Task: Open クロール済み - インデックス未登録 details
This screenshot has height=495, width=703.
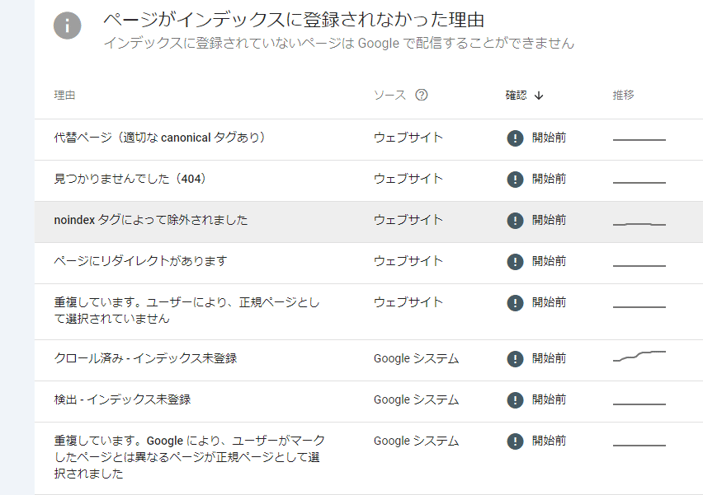Action: [145, 358]
